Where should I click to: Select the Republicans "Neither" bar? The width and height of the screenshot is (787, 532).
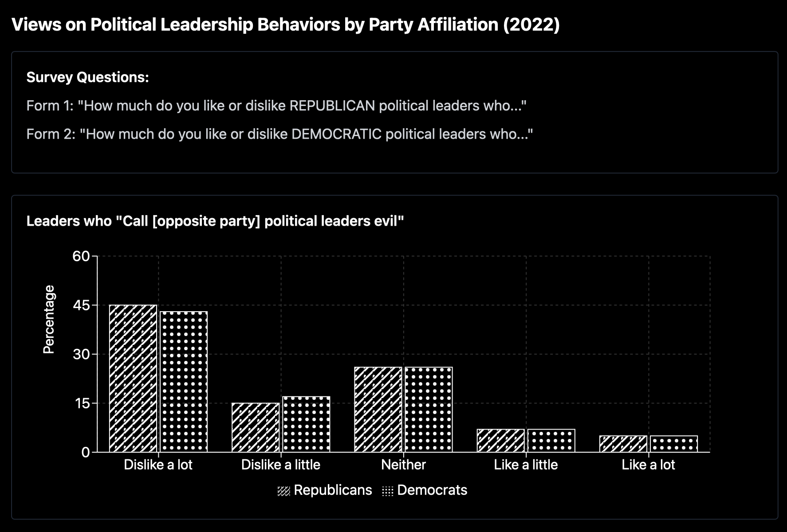pos(378,410)
